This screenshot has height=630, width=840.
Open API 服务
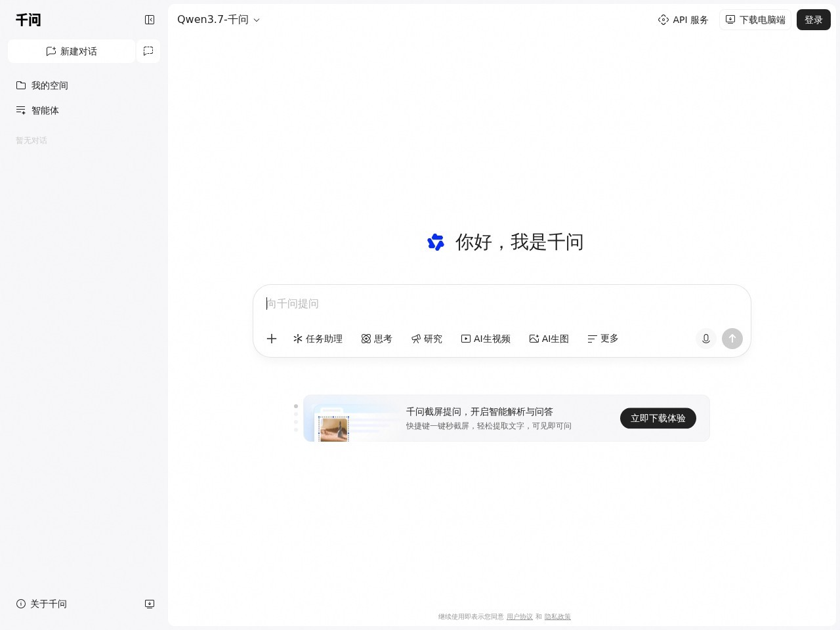pyautogui.click(x=683, y=20)
